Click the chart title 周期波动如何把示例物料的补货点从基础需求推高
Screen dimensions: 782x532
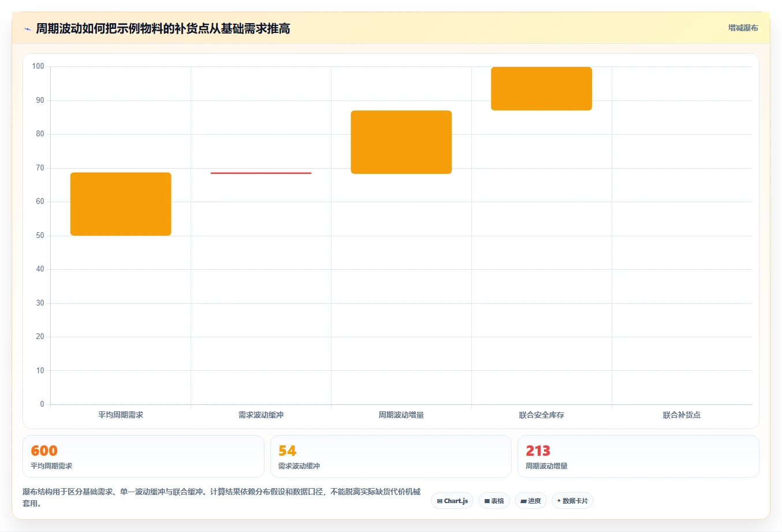click(163, 28)
